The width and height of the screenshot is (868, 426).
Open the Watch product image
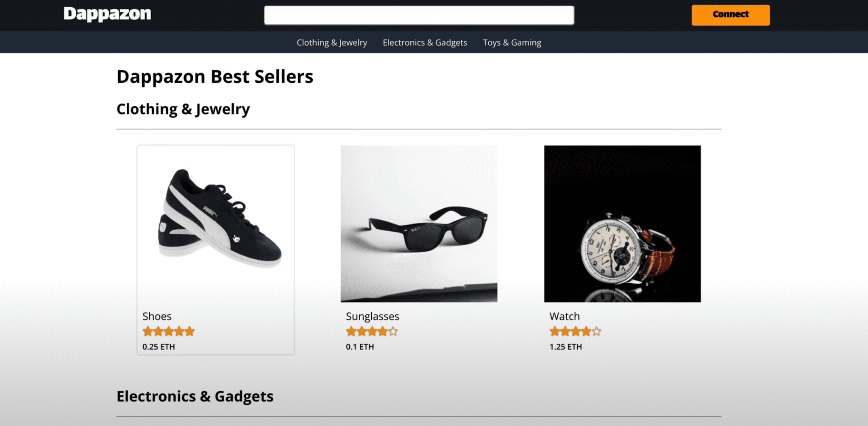point(622,224)
